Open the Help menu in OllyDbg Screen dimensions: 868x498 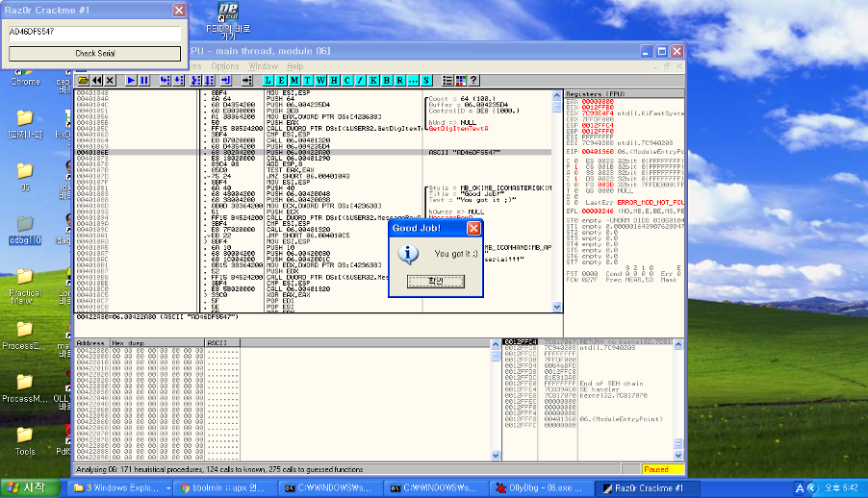[295, 65]
